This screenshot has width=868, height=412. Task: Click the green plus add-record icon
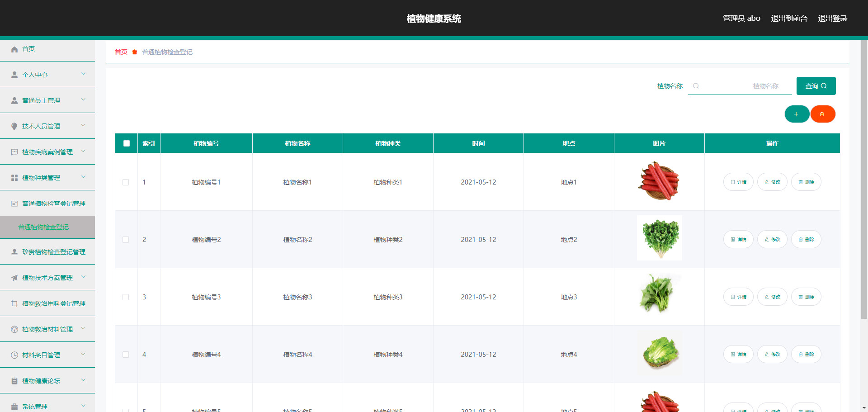(797, 114)
